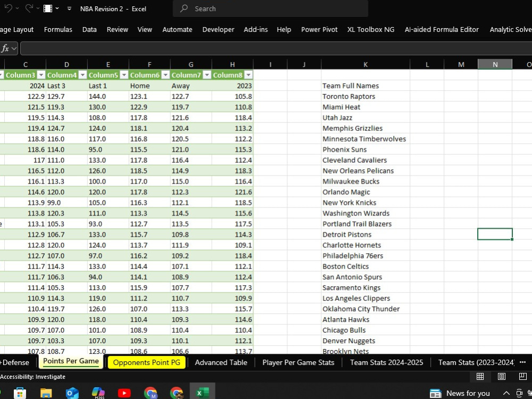Switch to the View ribbon tab
Screen dimensions: 532x399
[145, 29]
